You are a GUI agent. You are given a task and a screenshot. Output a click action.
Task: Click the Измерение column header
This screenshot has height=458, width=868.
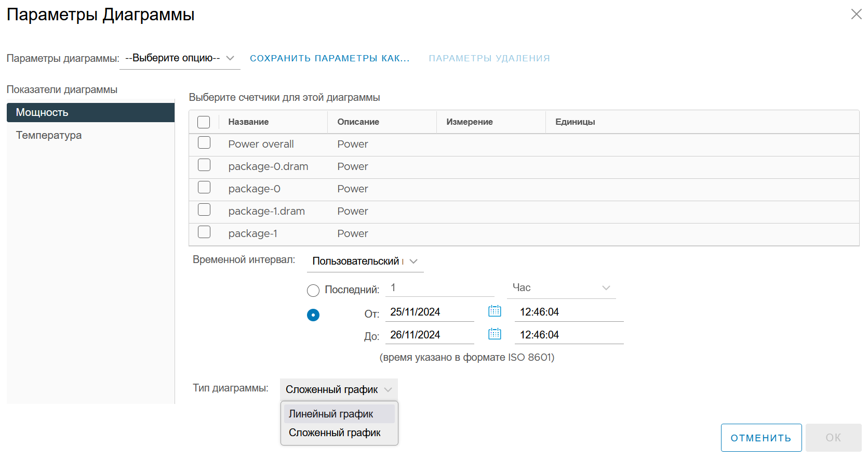point(470,122)
